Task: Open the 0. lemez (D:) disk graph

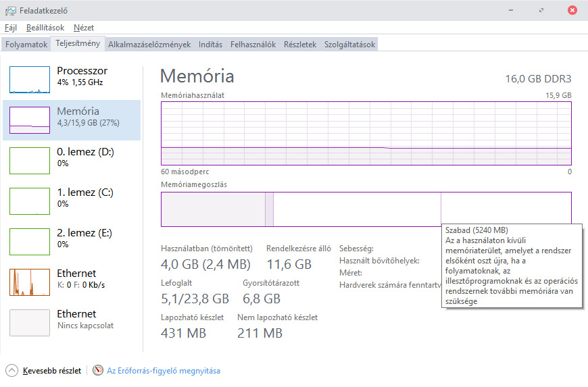Action: point(30,161)
